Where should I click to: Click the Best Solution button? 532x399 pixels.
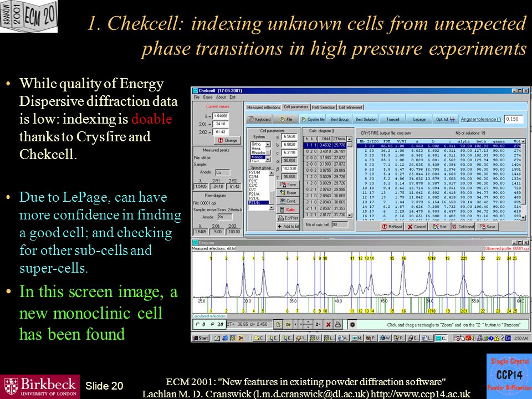pyautogui.click(x=366, y=120)
